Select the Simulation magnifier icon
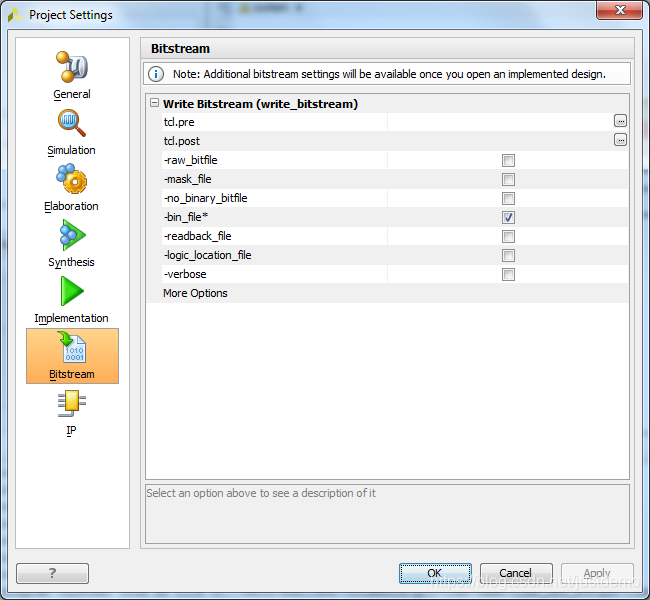Screen dimensions: 650x600 point(72,123)
